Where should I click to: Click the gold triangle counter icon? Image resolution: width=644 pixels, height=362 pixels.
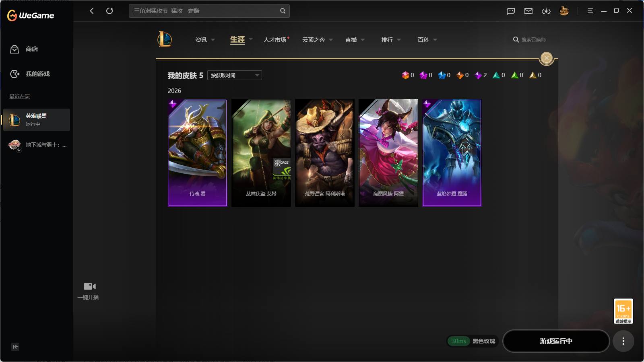tap(533, 75)
